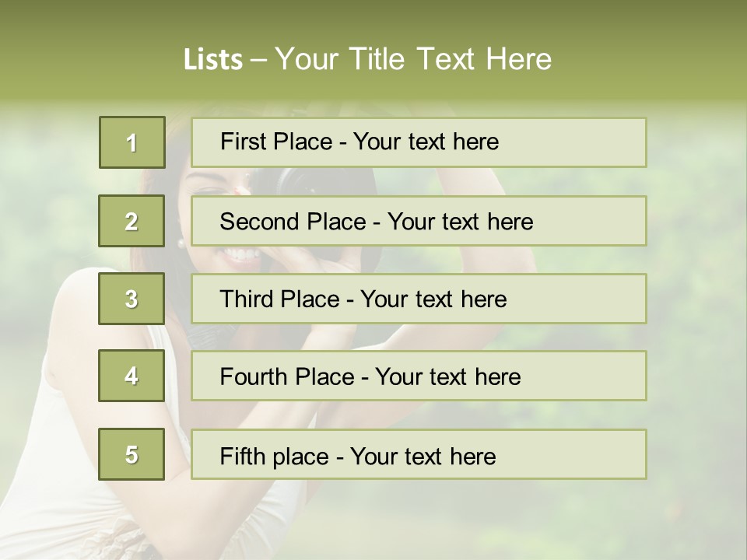Click the number 2 box
The image size is (747, 560).
pos(132,221)
